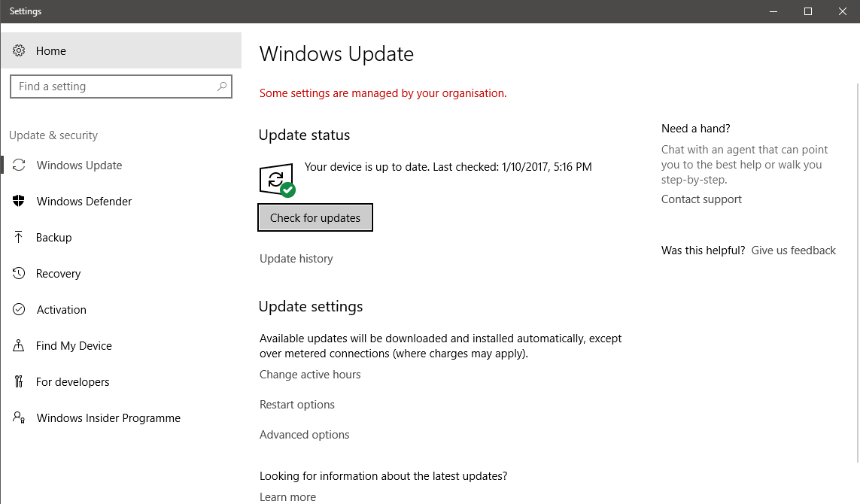Open the Activation page
860x504 pixels.
[x=120, y=309]
